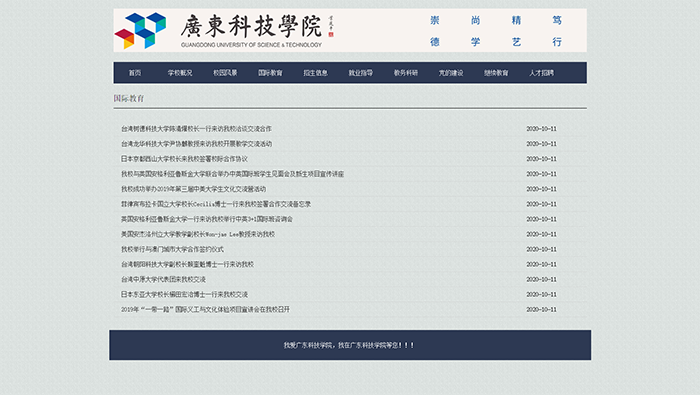The height and width of the screenshot is (395, 700).
Task: Click the 国际教育 section heading
Action: point(129,98)
